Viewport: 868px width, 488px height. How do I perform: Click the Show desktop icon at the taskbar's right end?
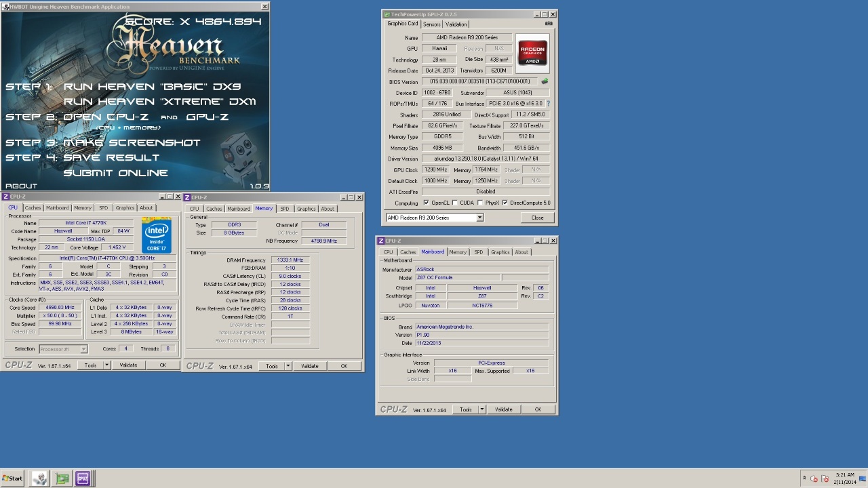tap(863, 479)
